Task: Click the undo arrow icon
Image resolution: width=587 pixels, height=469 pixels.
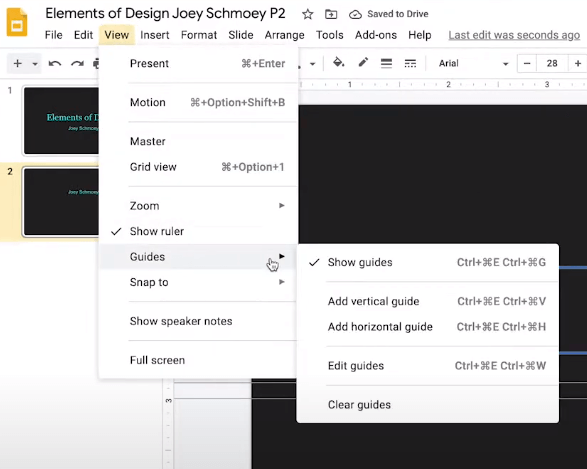Action: click(x=55, y=64)
